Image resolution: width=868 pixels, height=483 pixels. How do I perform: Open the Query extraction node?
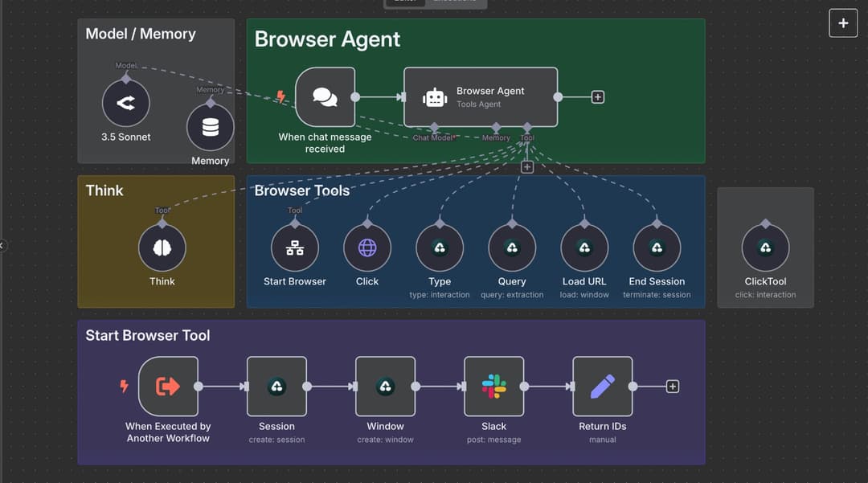pos(511,247)
